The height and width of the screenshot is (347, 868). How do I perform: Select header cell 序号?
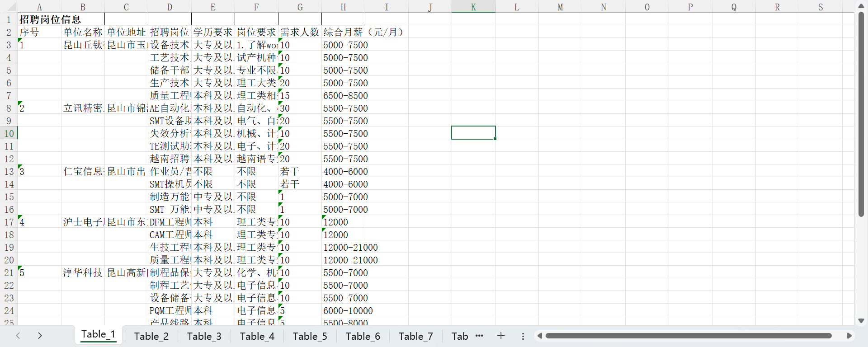pyautogui.click(x=39, y=32)
